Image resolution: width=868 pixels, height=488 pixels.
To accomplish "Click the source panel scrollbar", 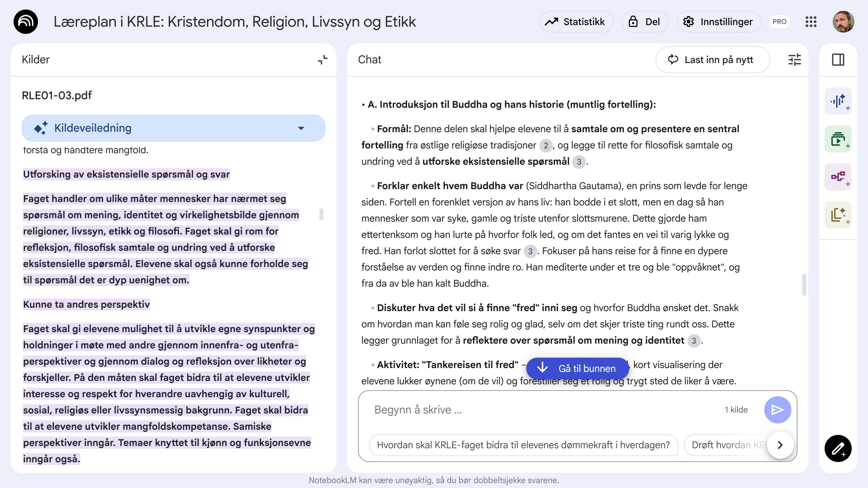I will pos(321,214).
